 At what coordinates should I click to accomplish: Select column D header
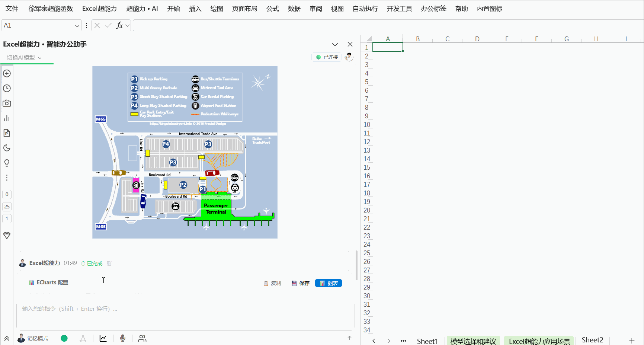point(477,39)
